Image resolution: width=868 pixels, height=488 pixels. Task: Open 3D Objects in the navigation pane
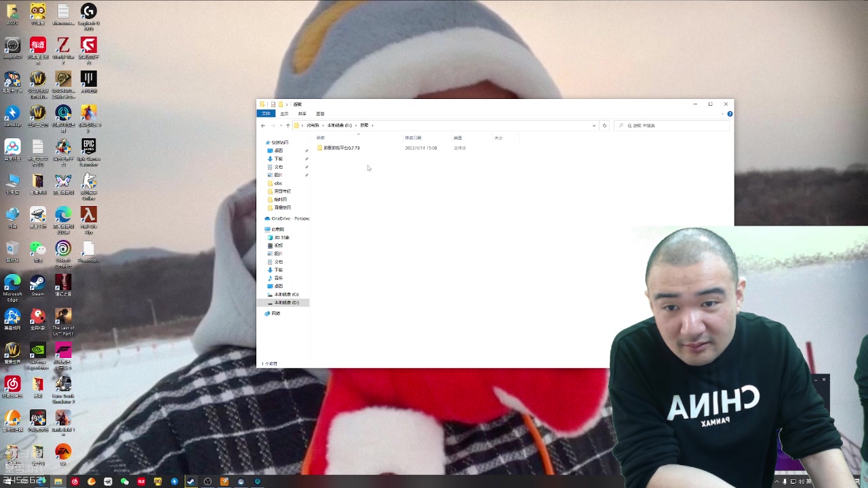[x=279, y=237]
